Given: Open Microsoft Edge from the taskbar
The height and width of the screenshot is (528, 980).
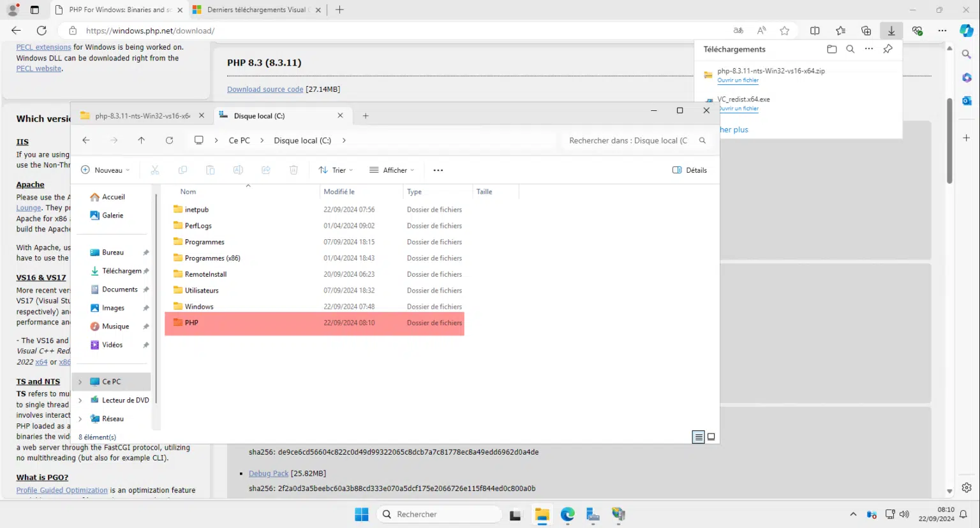Looking at the screenshot, I should tap(567, 515).
